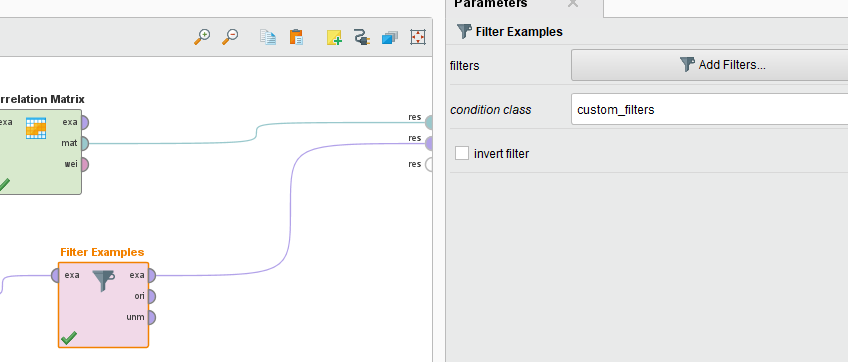848x362 pixels.
Task: Select the Filter Examples operator title
Action: click(x=102, y=252)
